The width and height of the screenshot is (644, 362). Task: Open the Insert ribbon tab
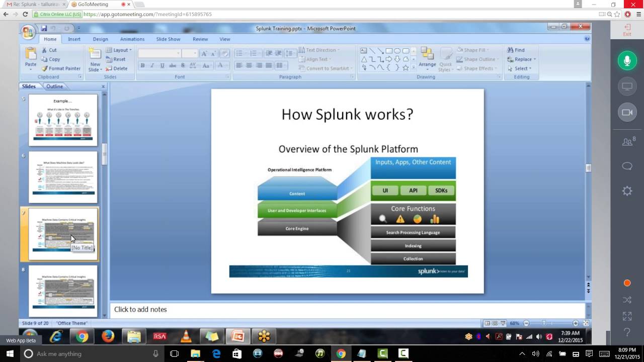click(x=74, y=39)
